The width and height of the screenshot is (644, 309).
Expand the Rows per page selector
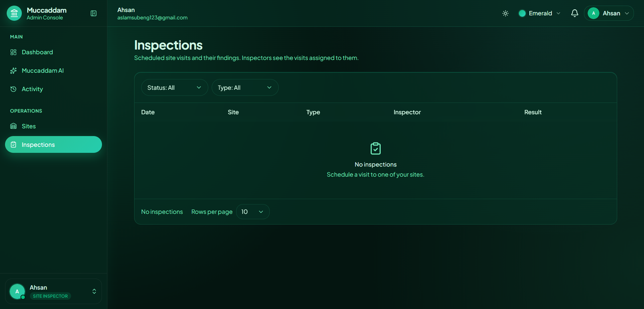point(253,212)
